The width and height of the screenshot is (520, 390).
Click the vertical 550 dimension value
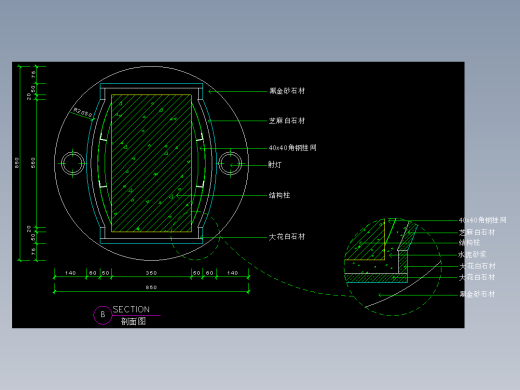pos(33,163)
